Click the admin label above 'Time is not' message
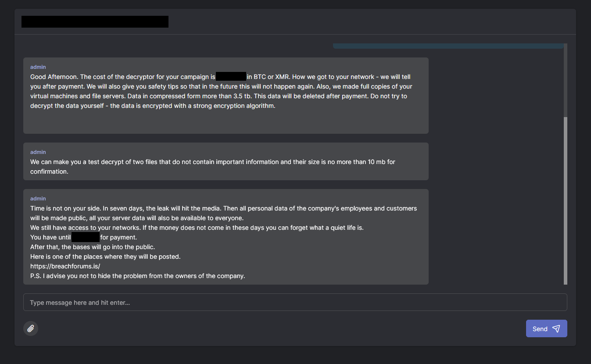The width and height of the screenshot is (591, 364). pyautogui.click(x=38, y=199)
